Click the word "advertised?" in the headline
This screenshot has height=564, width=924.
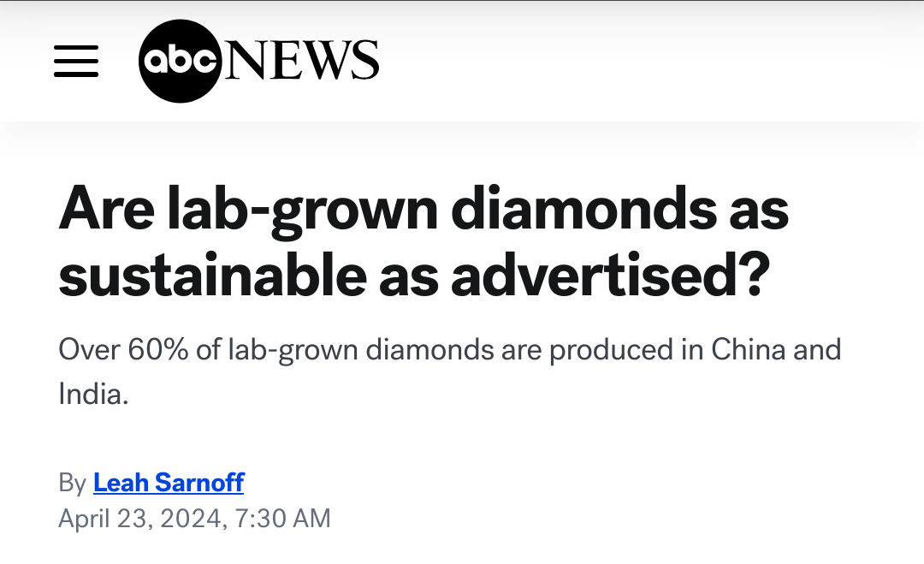pos(611,276)
